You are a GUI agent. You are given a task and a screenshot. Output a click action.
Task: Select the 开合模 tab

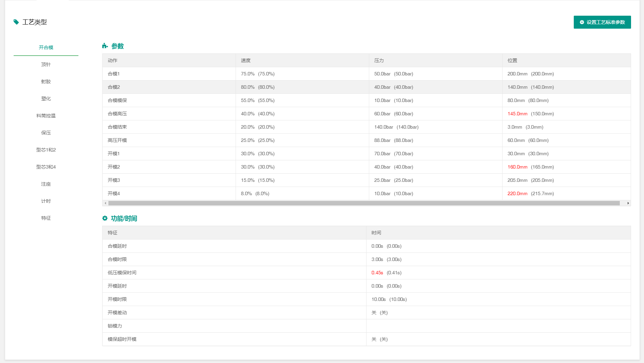(x=46, y=47)
